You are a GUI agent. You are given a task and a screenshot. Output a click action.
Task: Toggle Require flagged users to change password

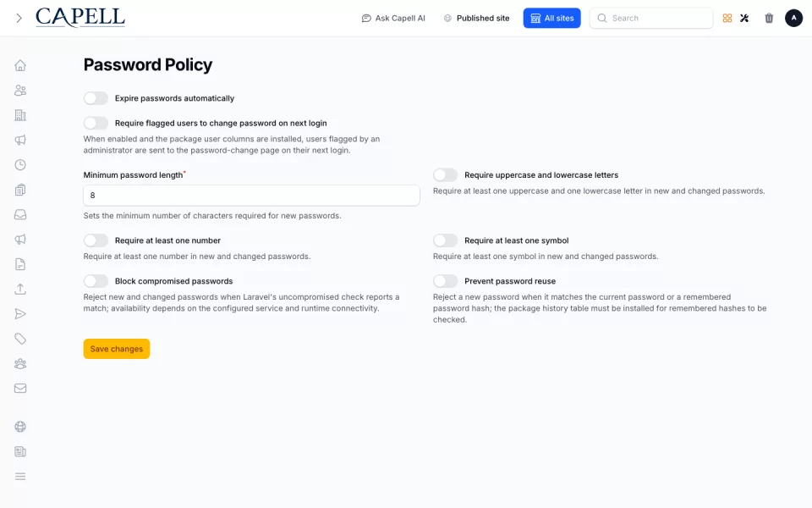pyautogui.click(x=96, y=124)
